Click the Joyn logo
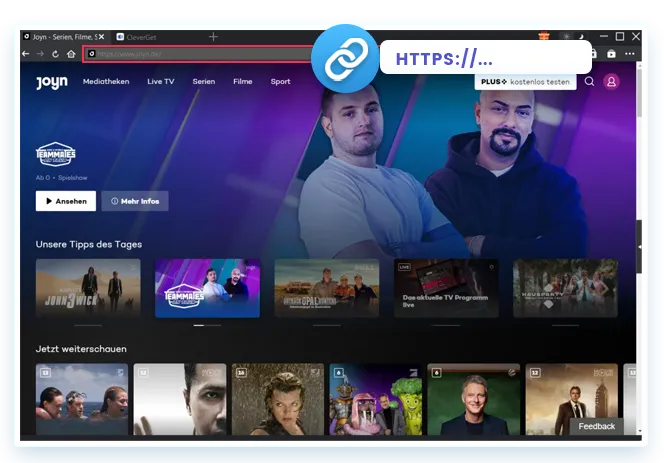Image resolution: width=664 pixels, height=463 pixels. coord(52,82)
